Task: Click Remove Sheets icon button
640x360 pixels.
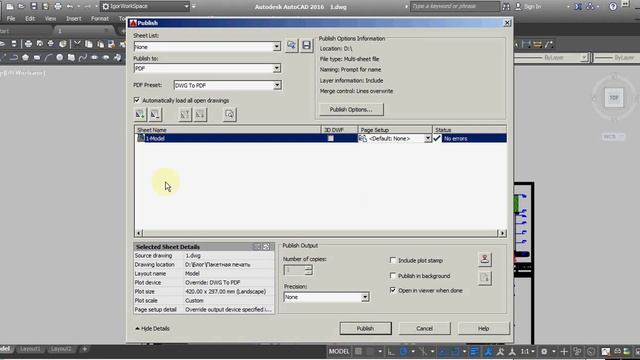Action: click(x=155, y=115)
